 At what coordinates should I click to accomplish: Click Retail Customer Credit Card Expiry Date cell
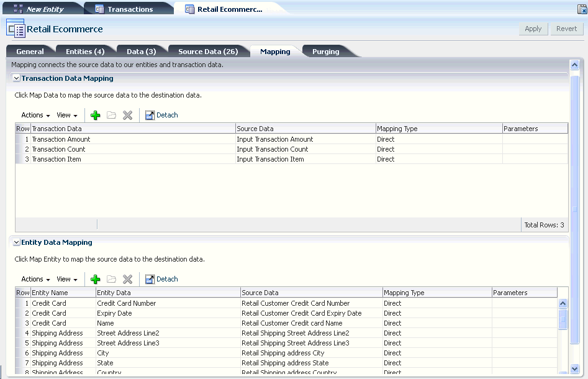click(x=312, y=313)
